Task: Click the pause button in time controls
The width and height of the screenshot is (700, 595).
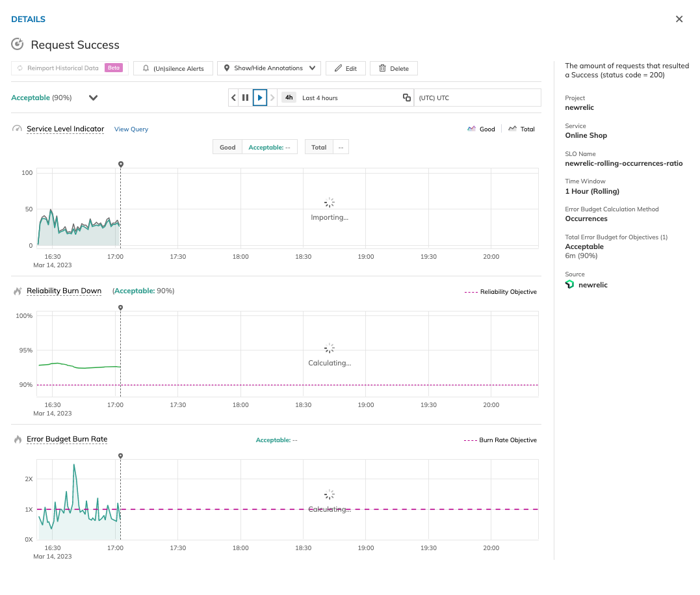Action: click(x=246, y=98)
